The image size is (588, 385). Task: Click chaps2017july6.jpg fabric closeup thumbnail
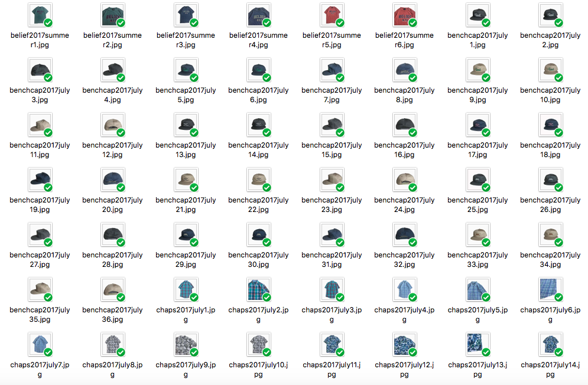tap(551, 289)
